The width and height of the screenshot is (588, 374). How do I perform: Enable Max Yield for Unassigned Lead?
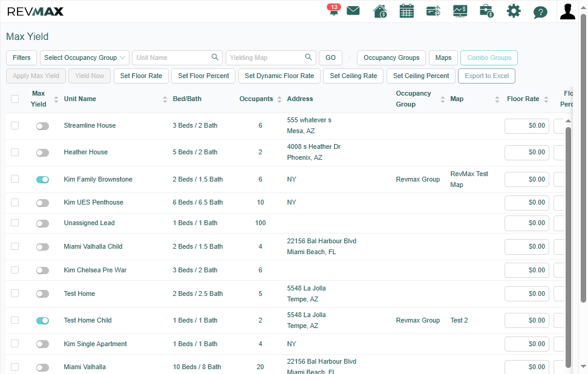click(42, 223)
